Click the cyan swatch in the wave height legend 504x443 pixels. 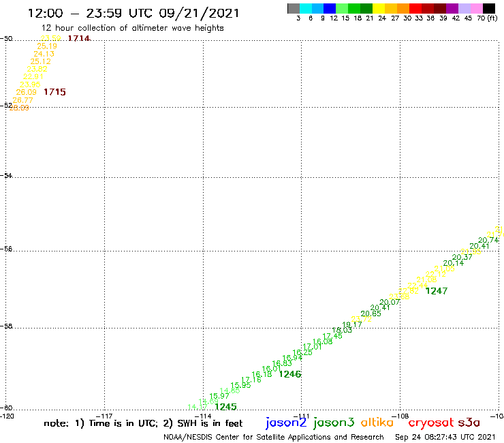tap(305, 8)
